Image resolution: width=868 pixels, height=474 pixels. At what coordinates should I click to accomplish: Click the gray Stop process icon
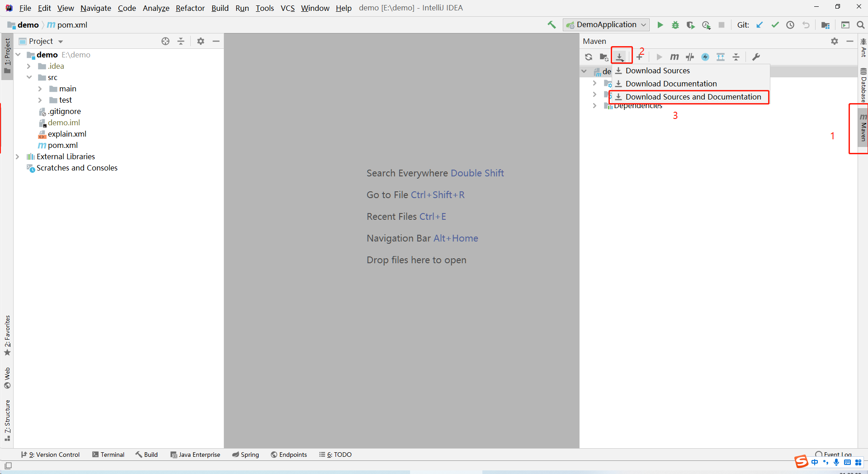click(x=722, y=25)
